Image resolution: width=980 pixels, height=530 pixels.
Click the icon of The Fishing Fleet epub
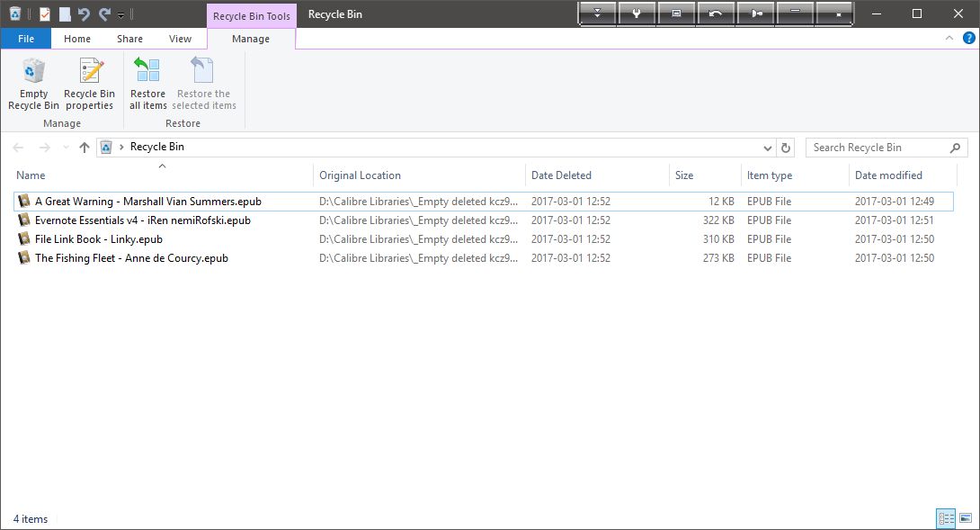23,257
